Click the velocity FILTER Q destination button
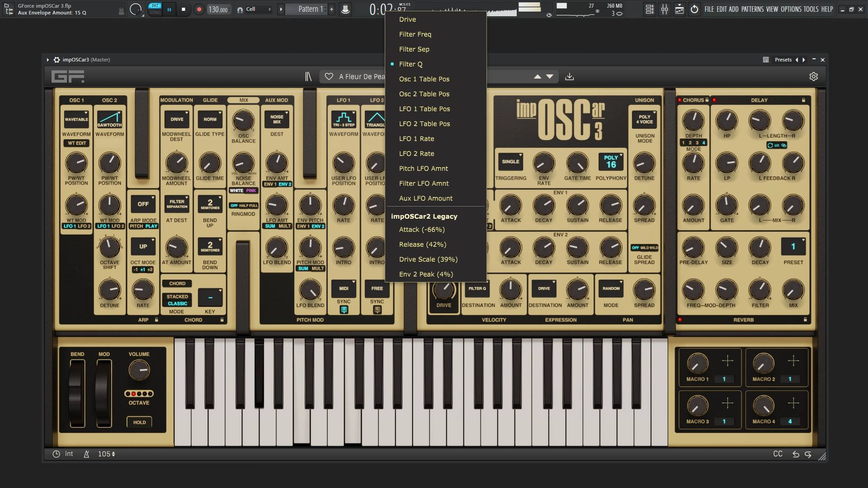 click(477, 289)
